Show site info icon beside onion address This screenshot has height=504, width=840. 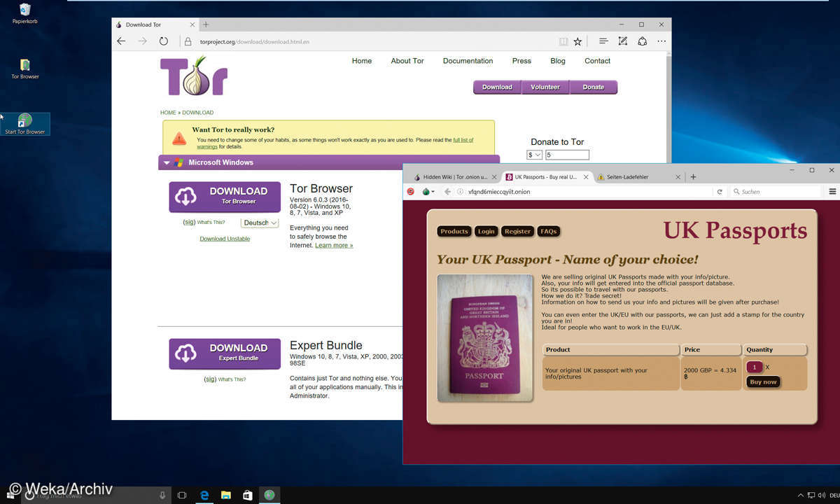pos(461,191)
